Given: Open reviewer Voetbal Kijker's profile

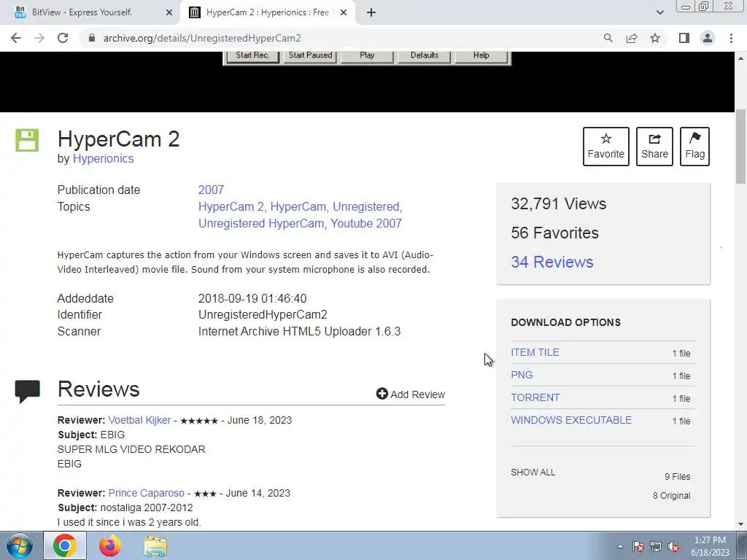Looking at the screenshot, I should [x=139, y=420].
